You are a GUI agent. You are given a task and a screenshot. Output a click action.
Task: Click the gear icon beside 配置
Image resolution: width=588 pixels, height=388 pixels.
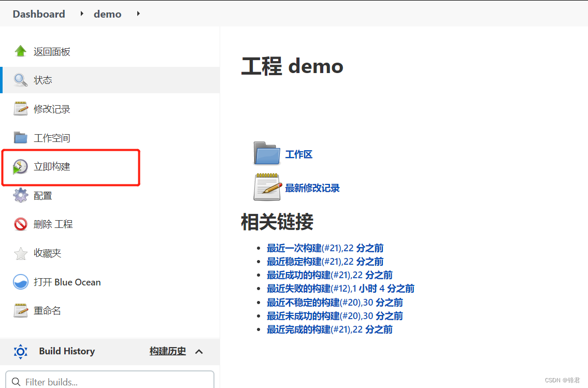pyautogui.click(x=21, y=195)
